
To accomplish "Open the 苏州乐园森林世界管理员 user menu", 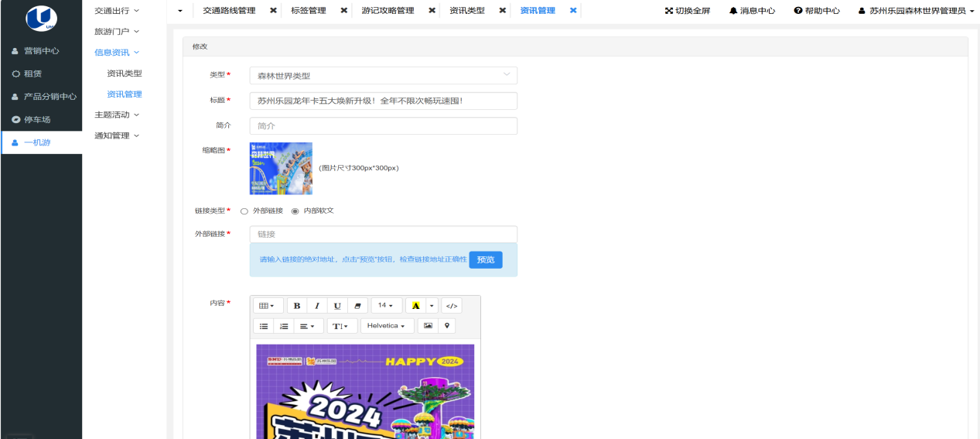I will [x=916, y=11].
